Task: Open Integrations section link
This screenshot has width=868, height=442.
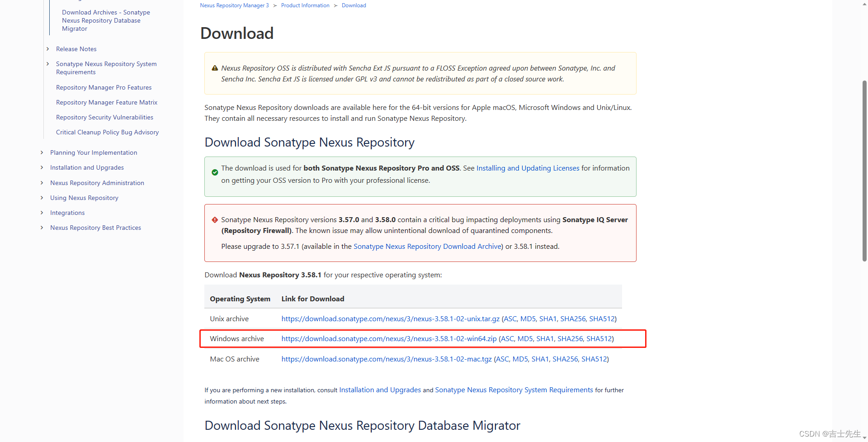Action: click(67, 213)
